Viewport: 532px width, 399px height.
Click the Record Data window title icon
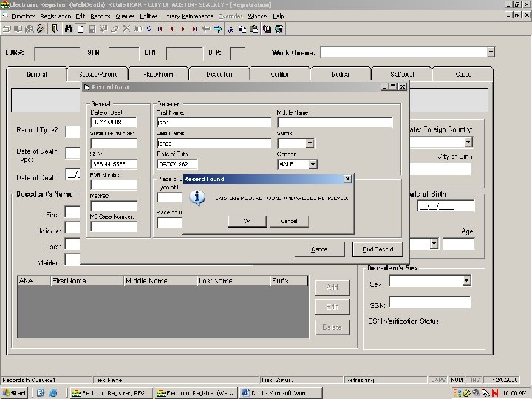click(x=86, y=87)
